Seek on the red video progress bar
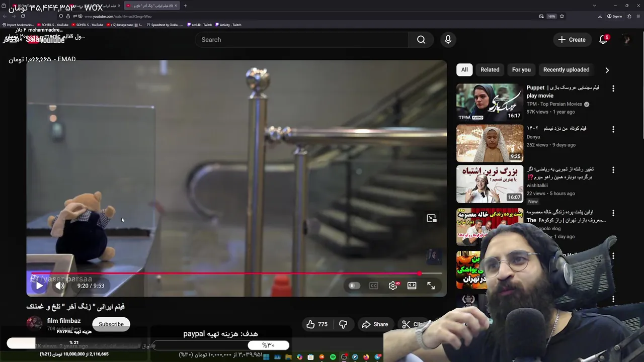The width and height of the screenshot is (644, 362). click(x=236, y=274)
